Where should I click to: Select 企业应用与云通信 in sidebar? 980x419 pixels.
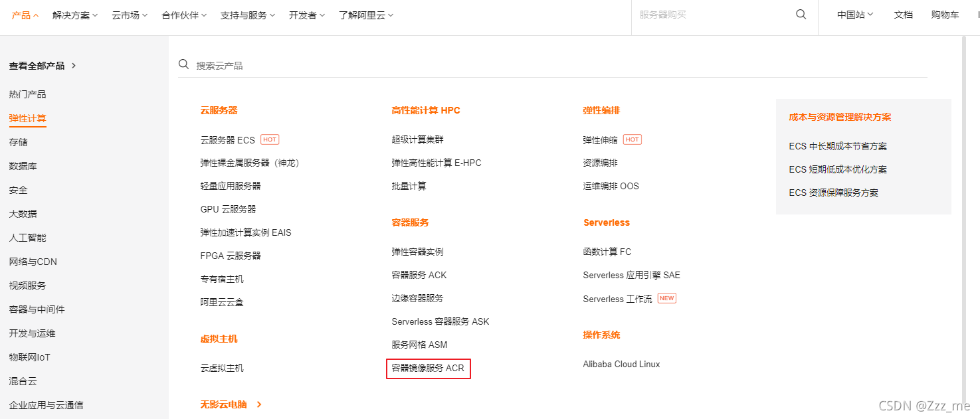point(46,405)
